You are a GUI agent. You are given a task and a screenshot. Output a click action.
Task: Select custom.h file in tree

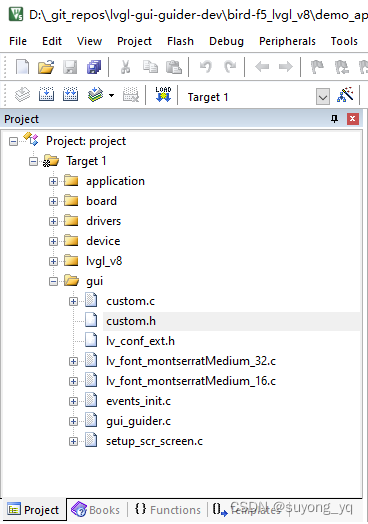(x=131, y=321)
